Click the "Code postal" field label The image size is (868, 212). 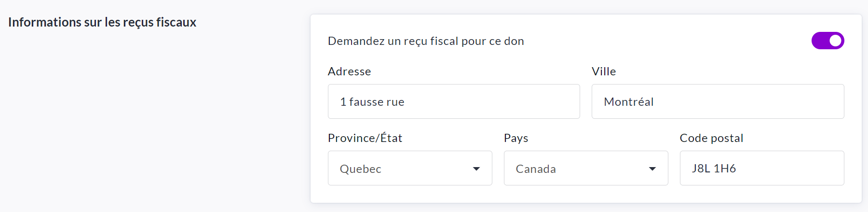click(x=711, y=138)
